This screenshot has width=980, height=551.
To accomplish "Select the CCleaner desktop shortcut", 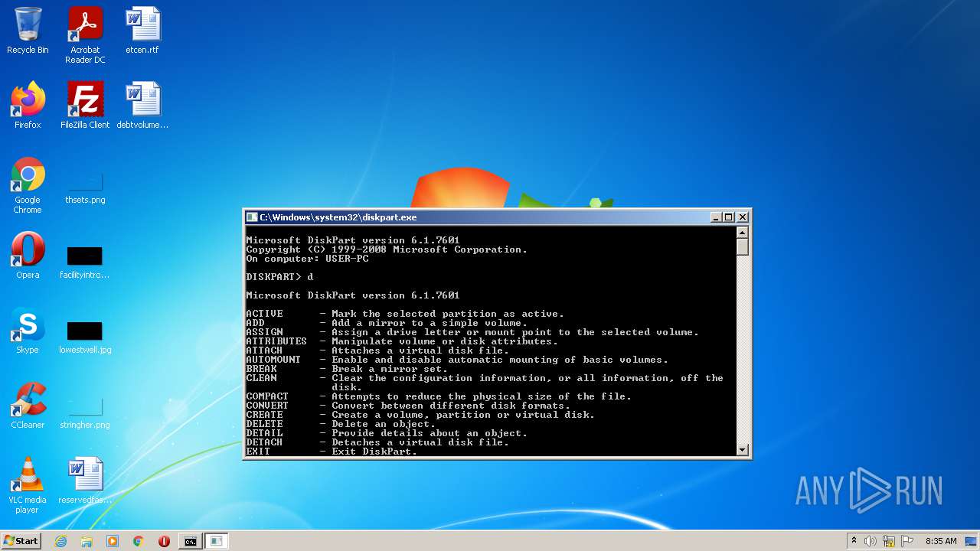I will point(28,406).
